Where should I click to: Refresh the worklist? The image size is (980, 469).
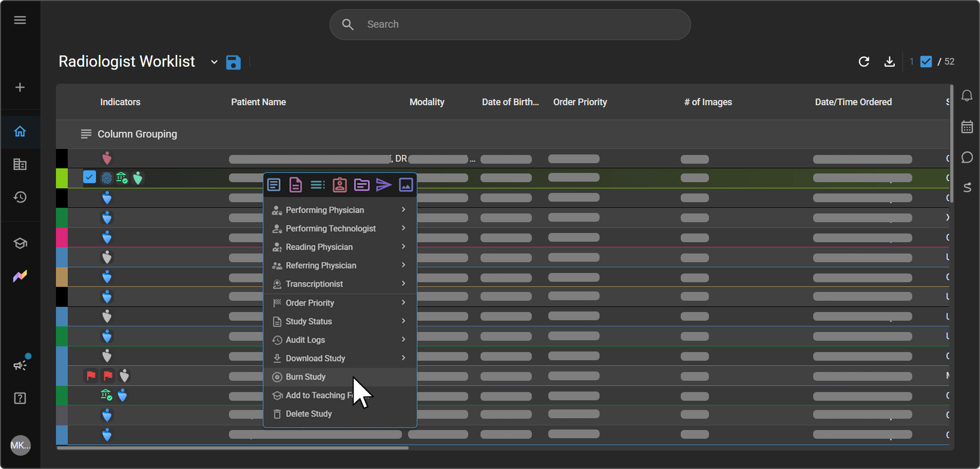pos(864,62)
